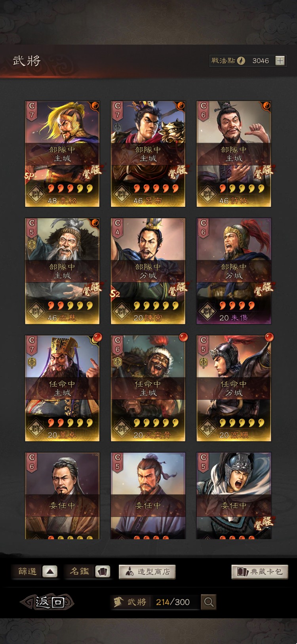Select the 呂布 level 46 general card
This screenshot has width=297, height=644.
148,154
